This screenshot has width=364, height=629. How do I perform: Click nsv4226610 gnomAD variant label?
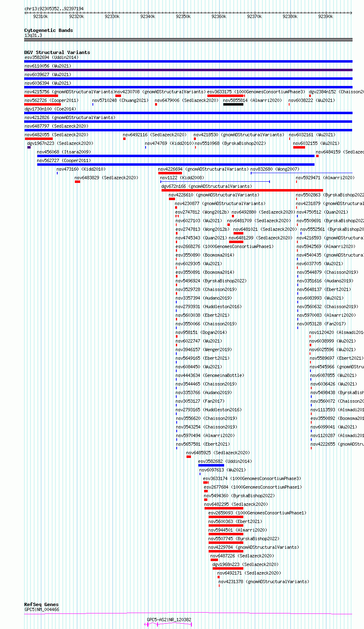coord(214,195)
